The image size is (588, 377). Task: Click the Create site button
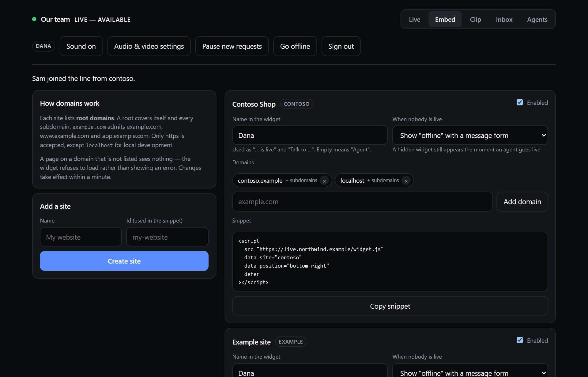click(x=124, y=261)
